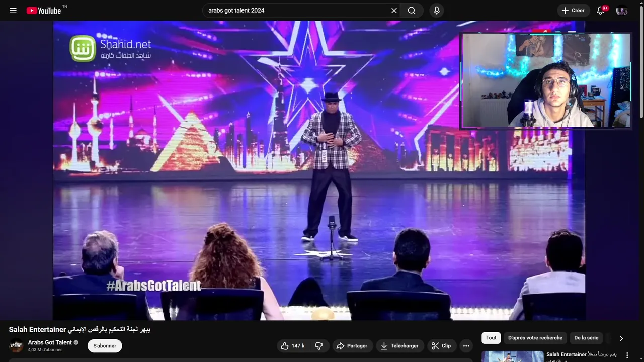
Task: Open the Arabs Got Talent channel name
Action: point(50,342)
